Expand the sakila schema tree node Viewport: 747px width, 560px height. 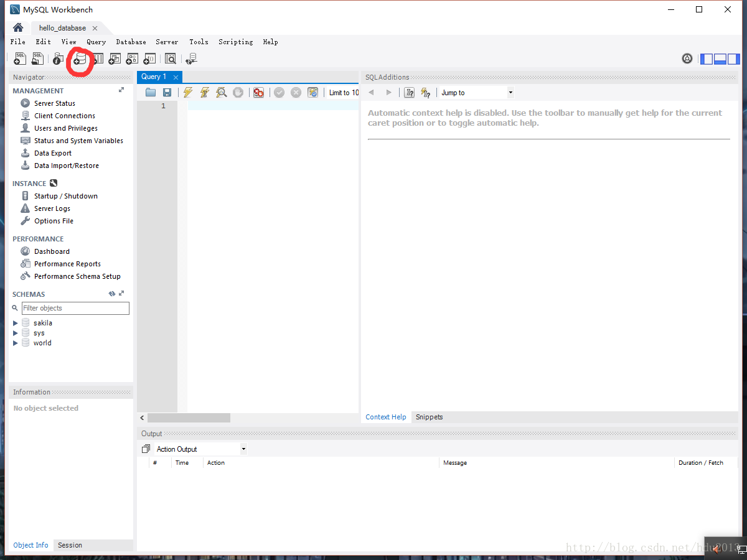coord(16,323)
